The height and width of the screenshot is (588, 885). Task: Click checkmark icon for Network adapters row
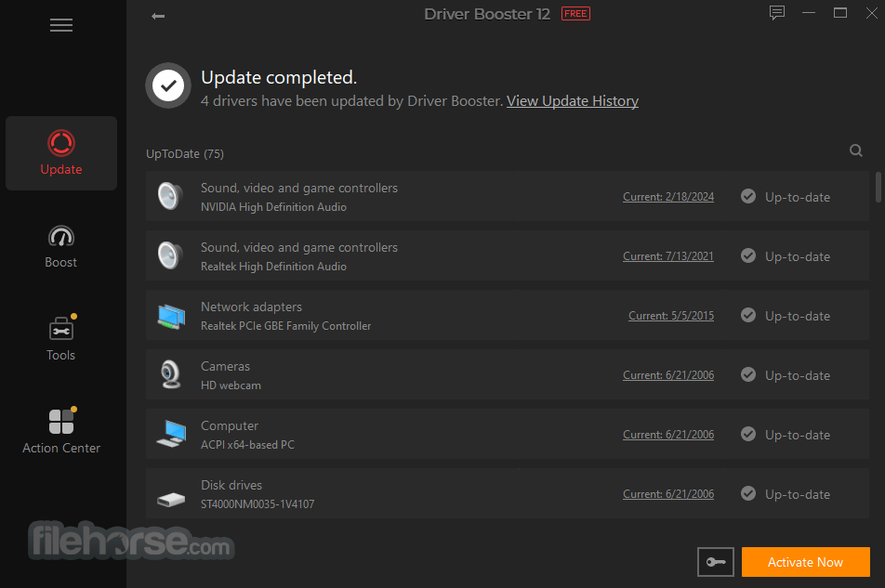(x=748, y=315)
